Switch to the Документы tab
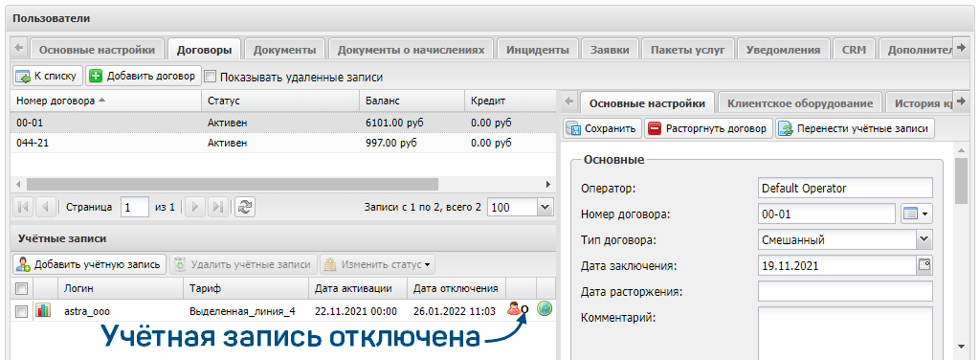The height and width of the screenshot is (360, 980). pos(285,50)
